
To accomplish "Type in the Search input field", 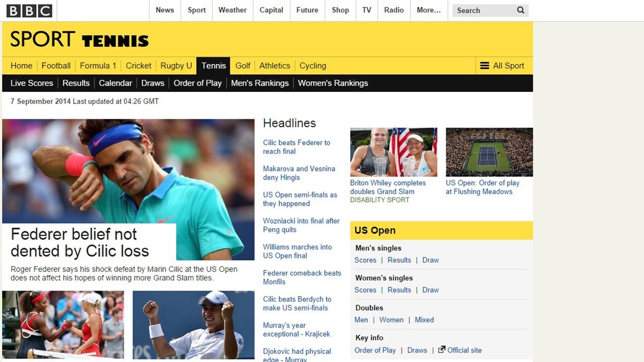I will (483, 11).
